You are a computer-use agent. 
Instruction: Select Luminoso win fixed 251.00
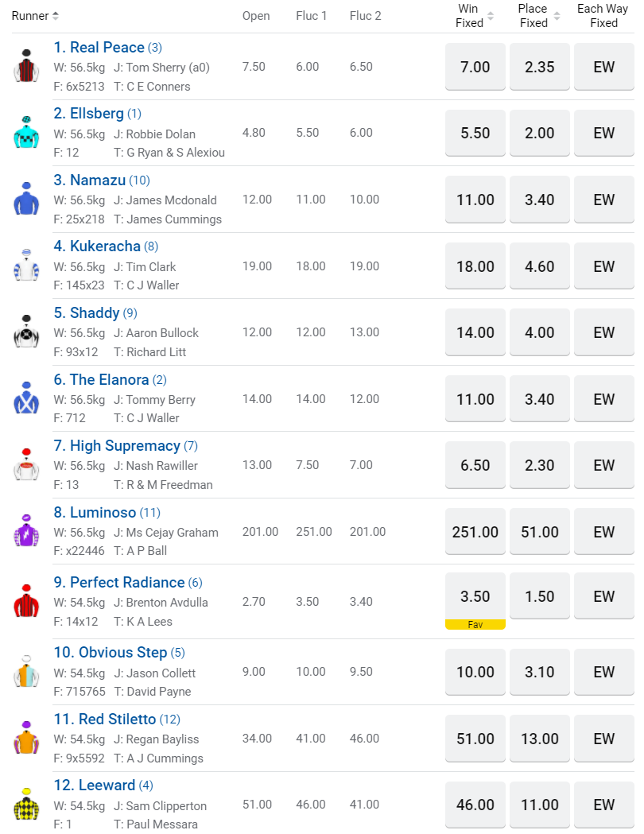coord(475,532)
